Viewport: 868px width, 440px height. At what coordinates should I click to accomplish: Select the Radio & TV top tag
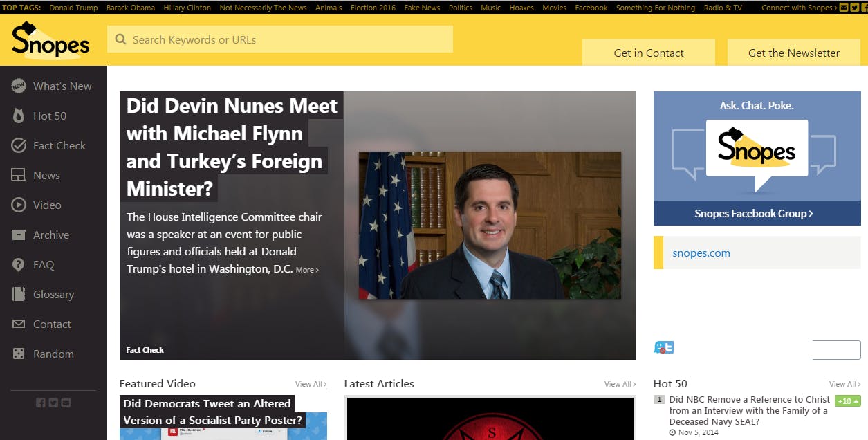coord(723,8)
